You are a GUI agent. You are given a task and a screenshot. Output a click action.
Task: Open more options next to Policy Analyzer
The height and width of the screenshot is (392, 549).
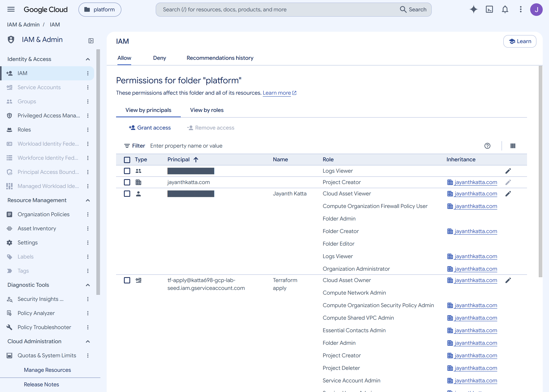[x=88, y=313]
